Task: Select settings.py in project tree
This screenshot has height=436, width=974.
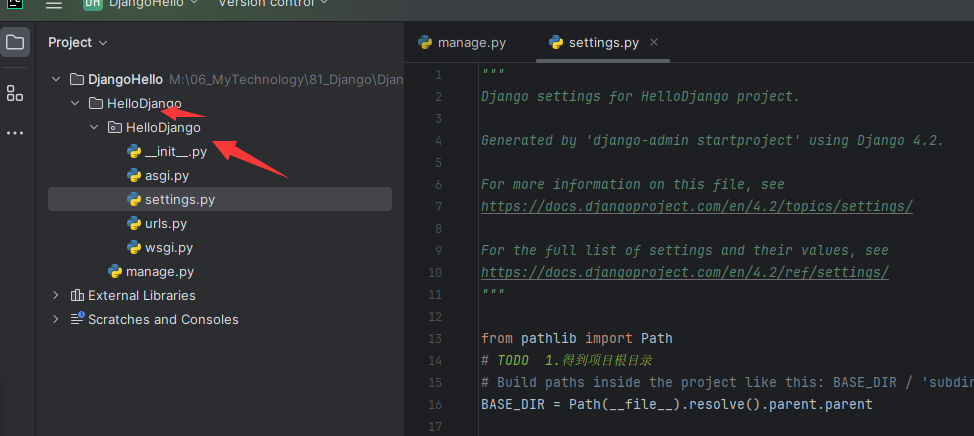Action: 220,199
